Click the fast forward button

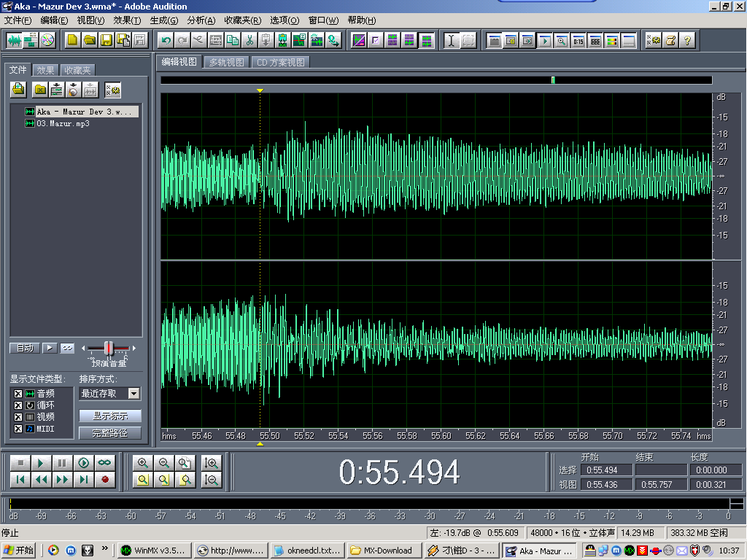[63, 480]
